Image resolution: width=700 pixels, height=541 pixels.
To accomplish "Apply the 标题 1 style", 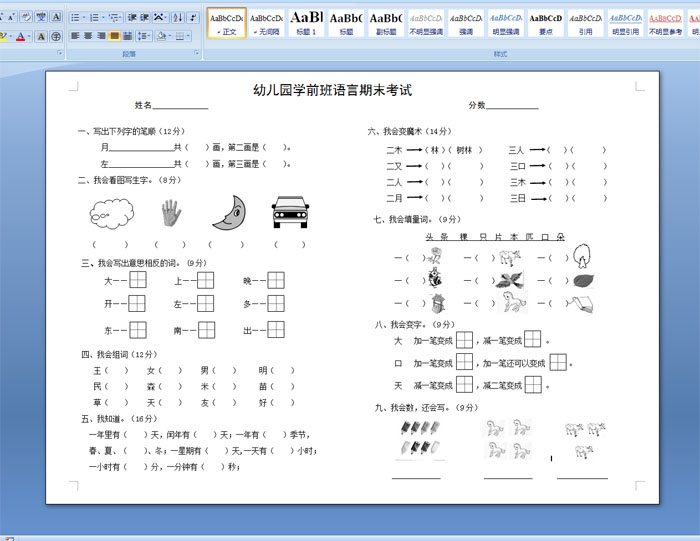I will [x=306, y=23].
